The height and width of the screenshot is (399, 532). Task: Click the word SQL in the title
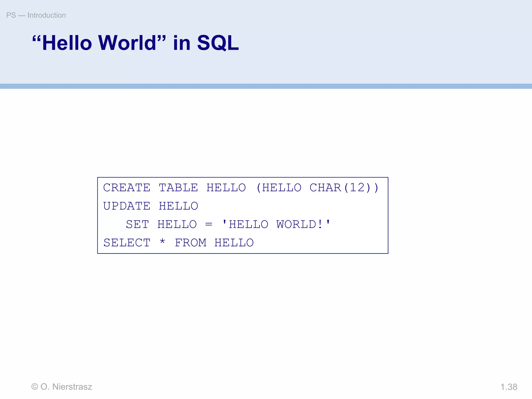(218, 43)
